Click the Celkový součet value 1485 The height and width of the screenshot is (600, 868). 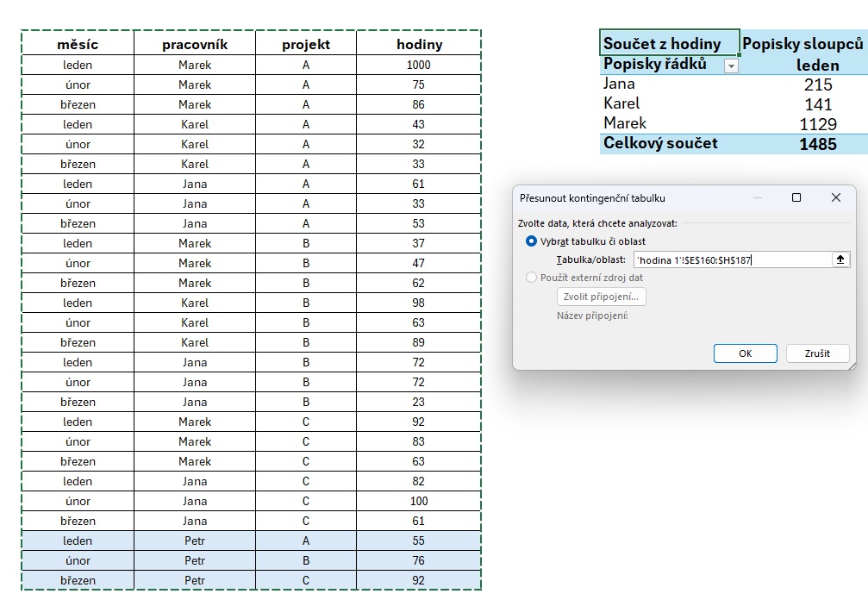click(x=817, y=144)
